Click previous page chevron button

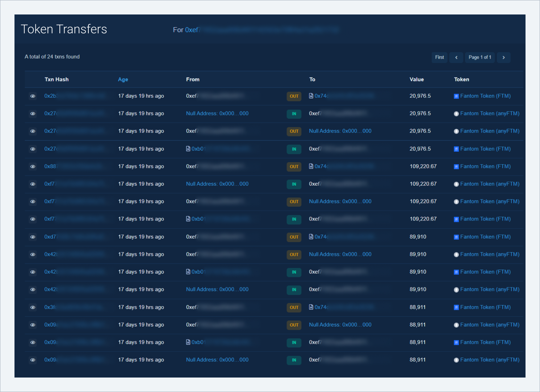tap(456, 58)
